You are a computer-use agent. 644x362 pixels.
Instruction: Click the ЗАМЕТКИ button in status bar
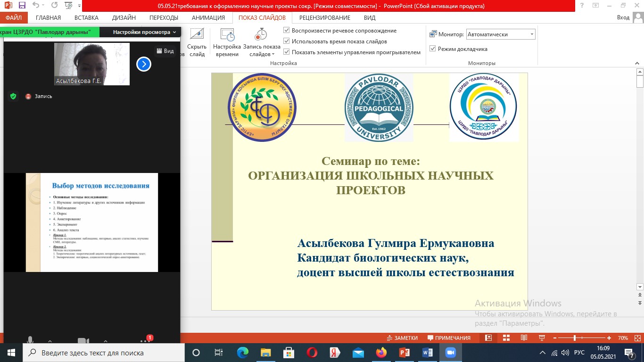pyautogui.click(x=402, y=338)
